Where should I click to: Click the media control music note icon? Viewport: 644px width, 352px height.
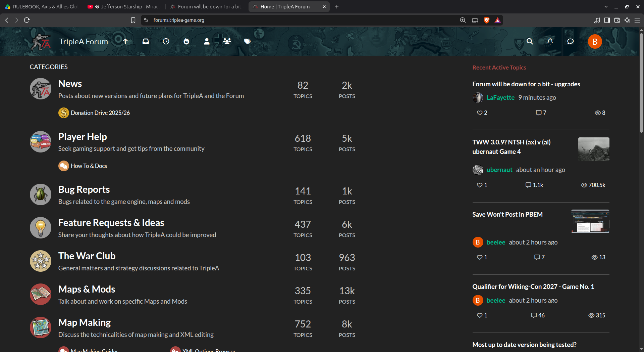coord(597,20)
